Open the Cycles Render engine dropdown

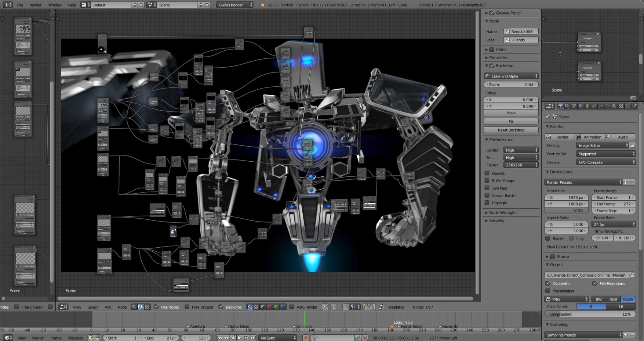pos(235,5)
